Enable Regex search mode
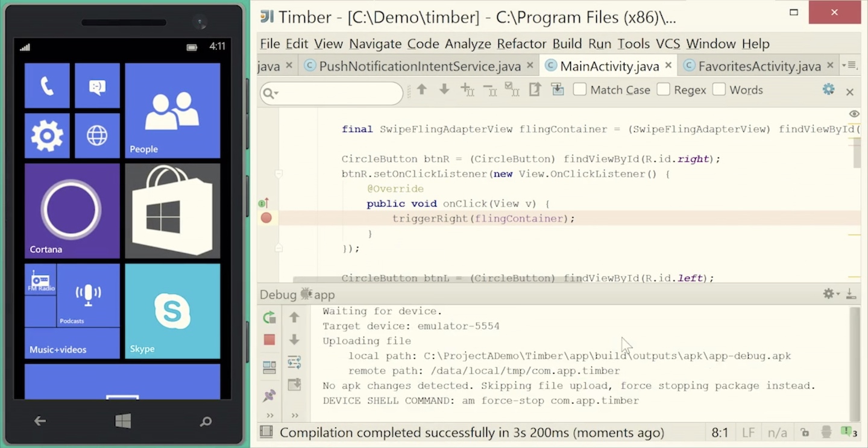868x448 pixels. [x=663, y=89]
